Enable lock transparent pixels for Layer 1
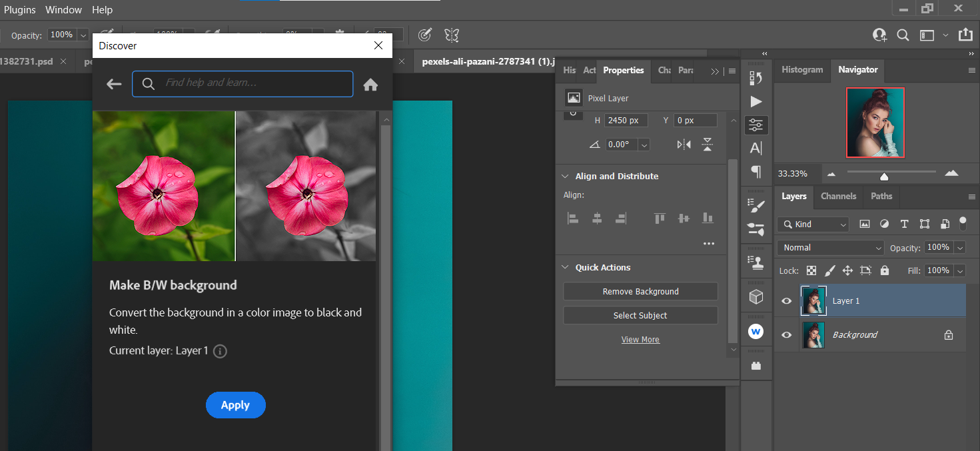 [811, 270]
